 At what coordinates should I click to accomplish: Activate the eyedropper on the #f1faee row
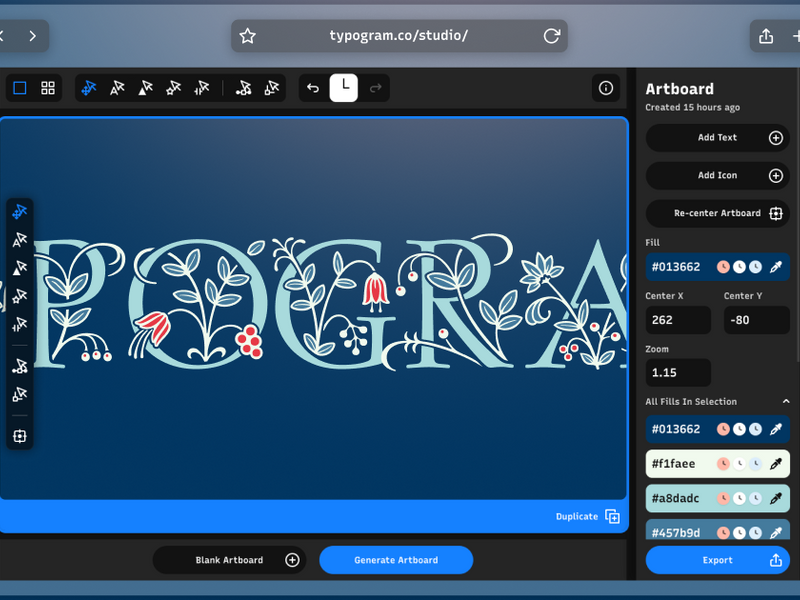[x=776, y=464]
